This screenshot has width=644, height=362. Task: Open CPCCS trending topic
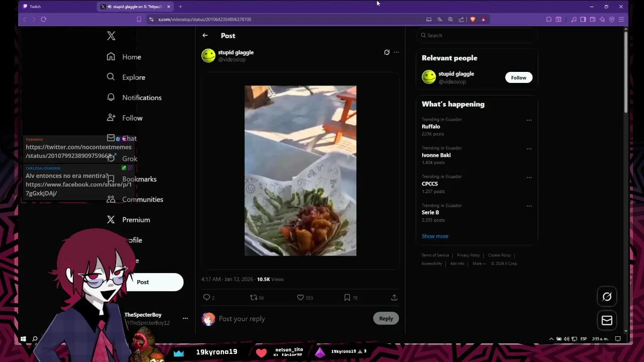pos(430,184)
